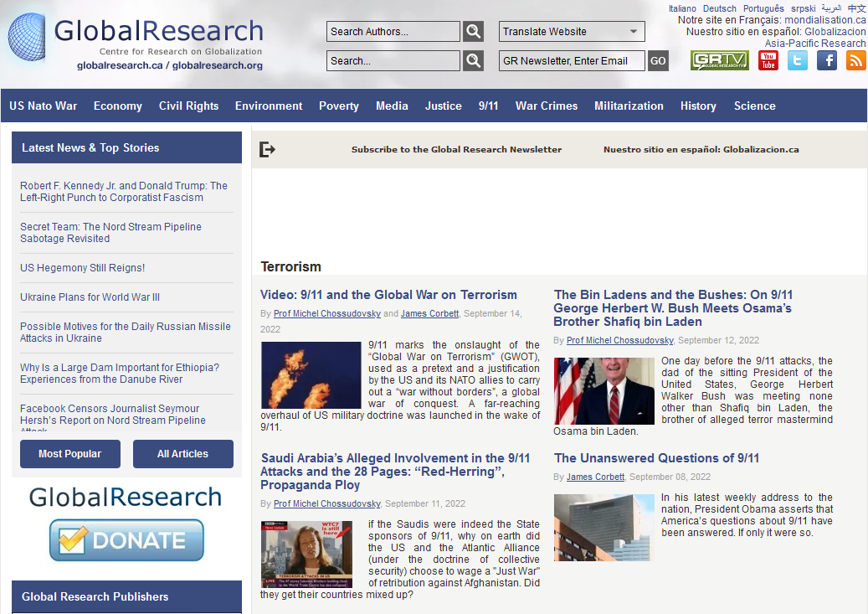Open the GRTV channel icon
The height and width of the screenshot is (614, 868).
point(720,60)
